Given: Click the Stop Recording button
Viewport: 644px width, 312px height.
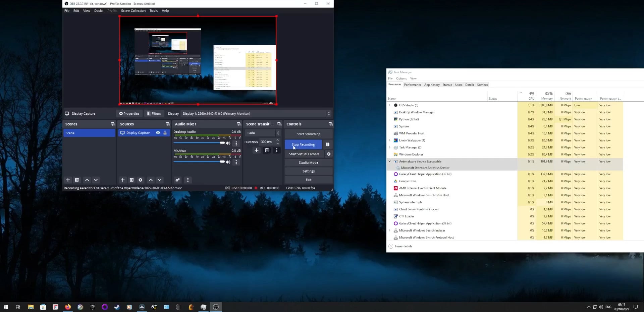Looking at the screenshot, I should [x=303, y=145].
